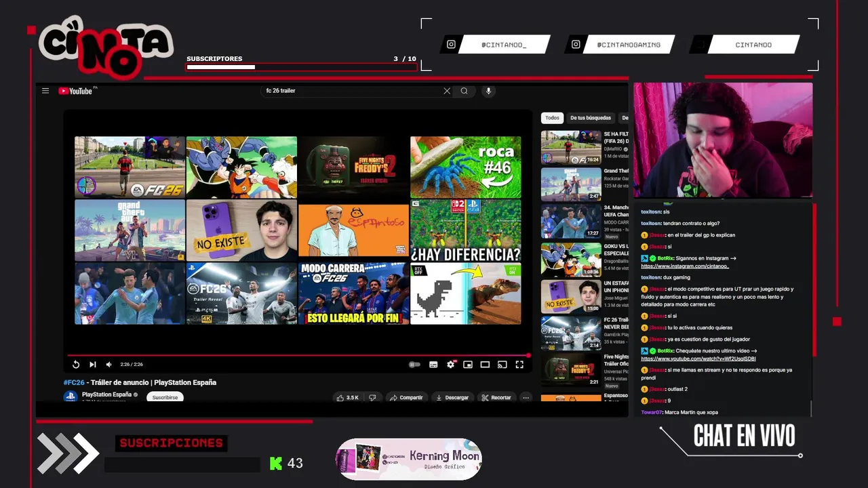
Task: Open the sidebar Grand Theft video, 2:47
Action: (571, 184)
